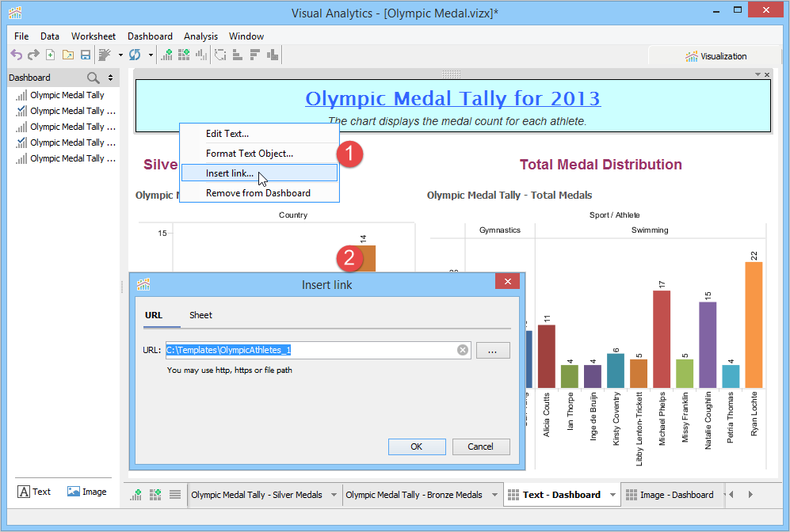
Task: Click the sort descending bars icon
Action: (x=255, y=55)
